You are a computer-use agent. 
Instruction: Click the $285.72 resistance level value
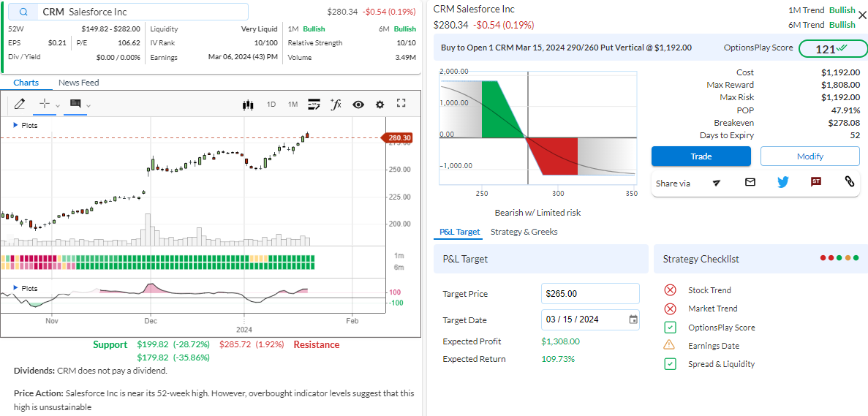click(x=235, y=344)
